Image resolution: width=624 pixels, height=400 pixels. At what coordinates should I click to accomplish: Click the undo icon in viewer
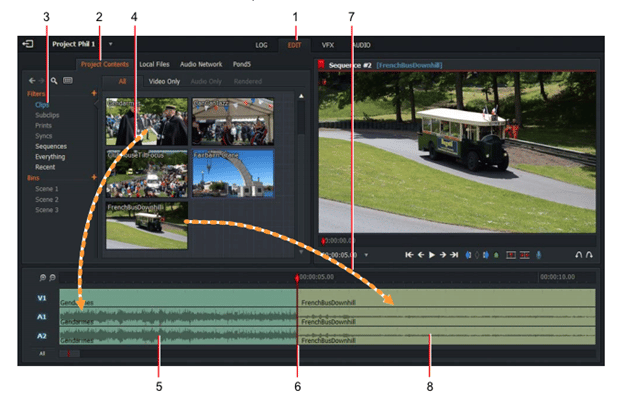(x=578, y=255)
